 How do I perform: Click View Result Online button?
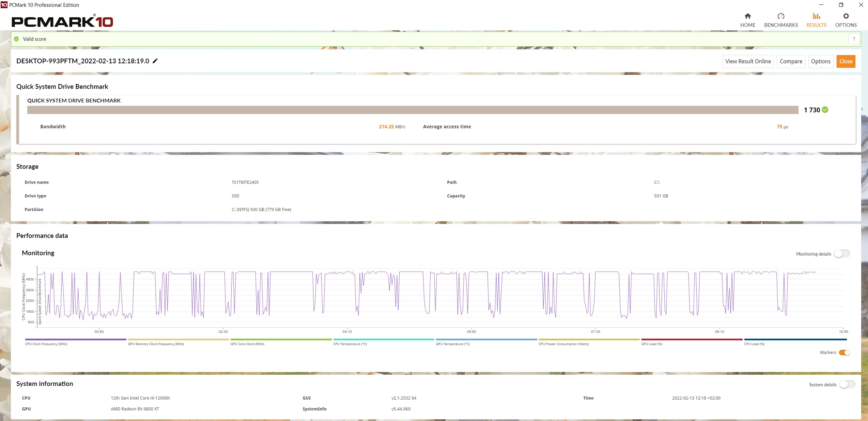pyautogui.click(x=748, y=62)
